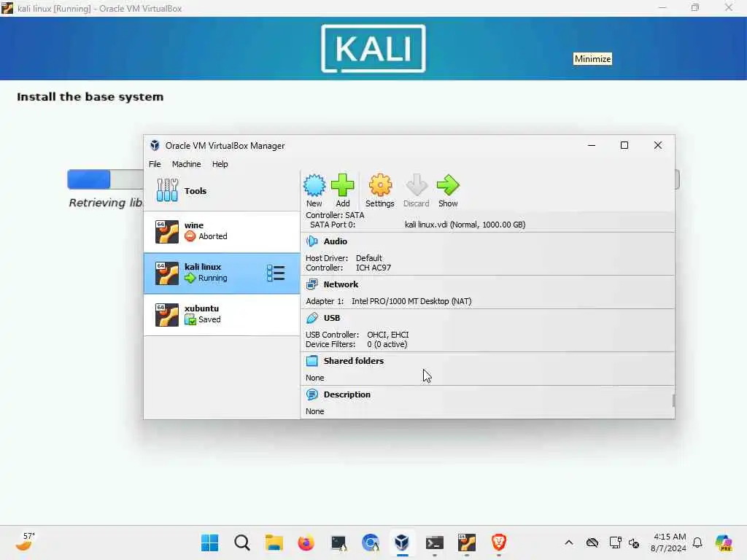Click the Add machine green plus icon
Image resolution: width=747 pixels, height=560 pixels.
343,185
